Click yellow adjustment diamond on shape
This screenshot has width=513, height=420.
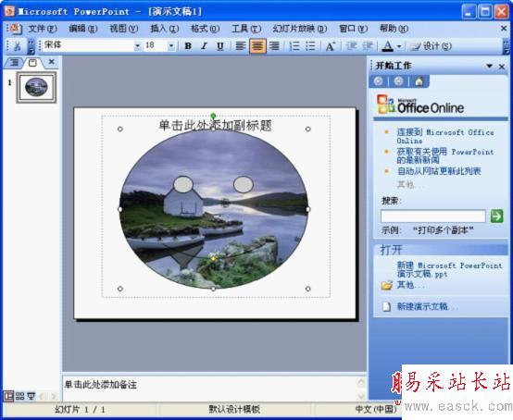pos(213,259)
